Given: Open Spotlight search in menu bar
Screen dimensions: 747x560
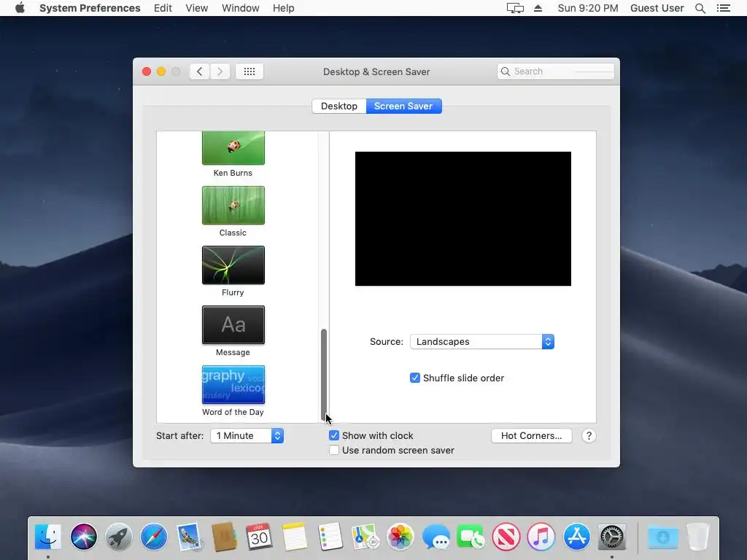Looking at the screenshot, I should (700, 8).
